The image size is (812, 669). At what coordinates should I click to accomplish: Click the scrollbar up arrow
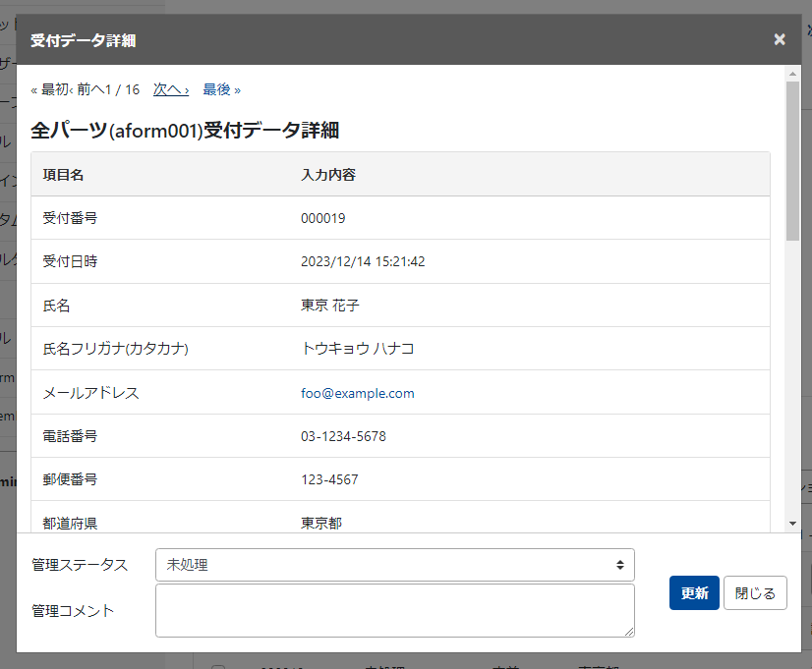(x=792, y=72)
